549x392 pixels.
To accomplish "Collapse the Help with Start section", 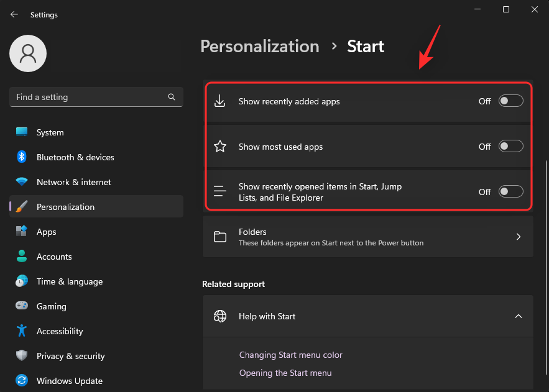I will (519, 316).
